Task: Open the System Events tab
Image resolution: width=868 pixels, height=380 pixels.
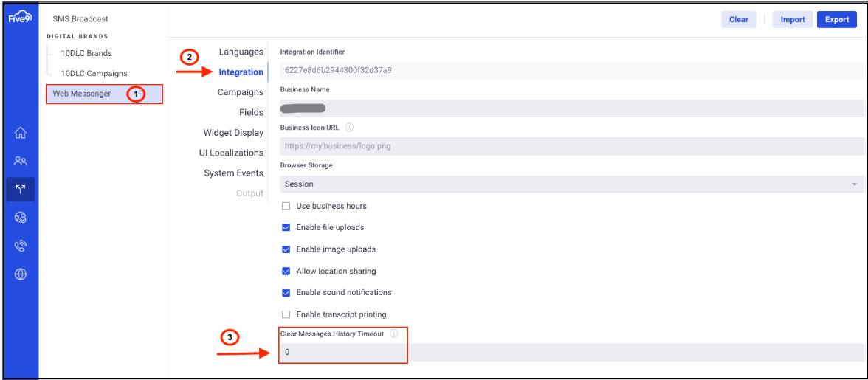Action: pos(233,173)
